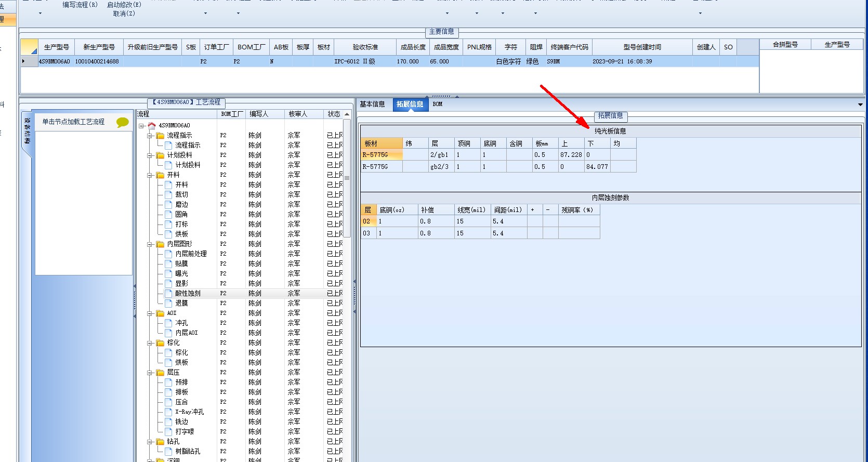
Task: Select the IPC-6012 II级 cell
Action: point(365,61)
